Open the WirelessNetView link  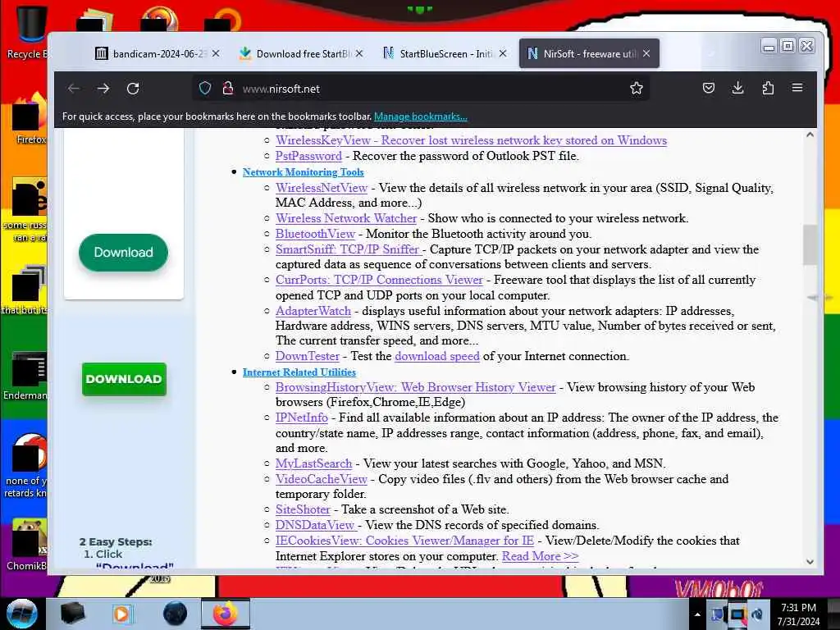click(322, 188)
